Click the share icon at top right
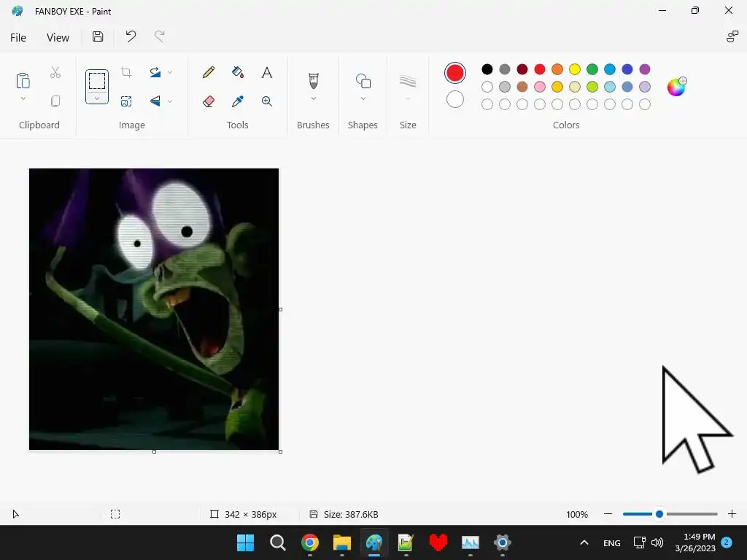The width and height of the screenshot is (747, 560). 732,36
